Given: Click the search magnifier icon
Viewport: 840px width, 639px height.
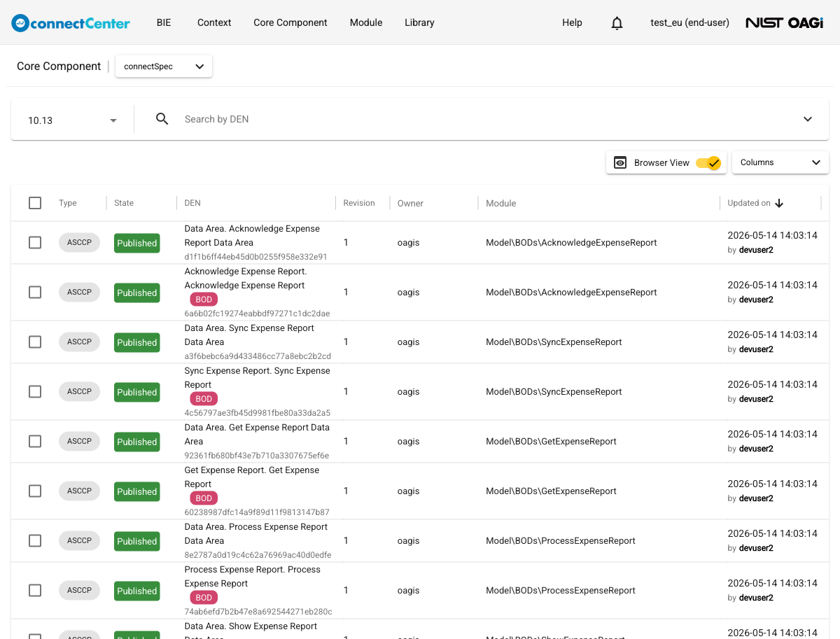Looking at the screenshot, I should point(162,119).
